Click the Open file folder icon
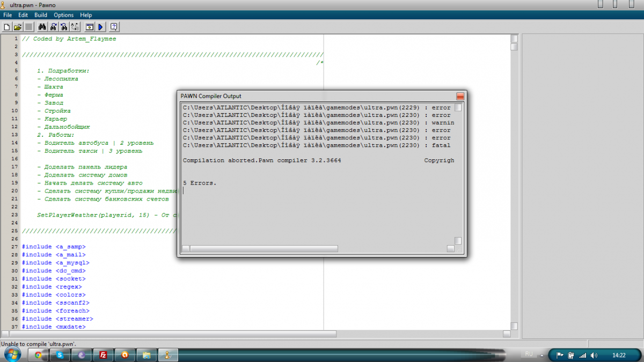This screenshot has width=644, height=362. [x=17, y=27]
